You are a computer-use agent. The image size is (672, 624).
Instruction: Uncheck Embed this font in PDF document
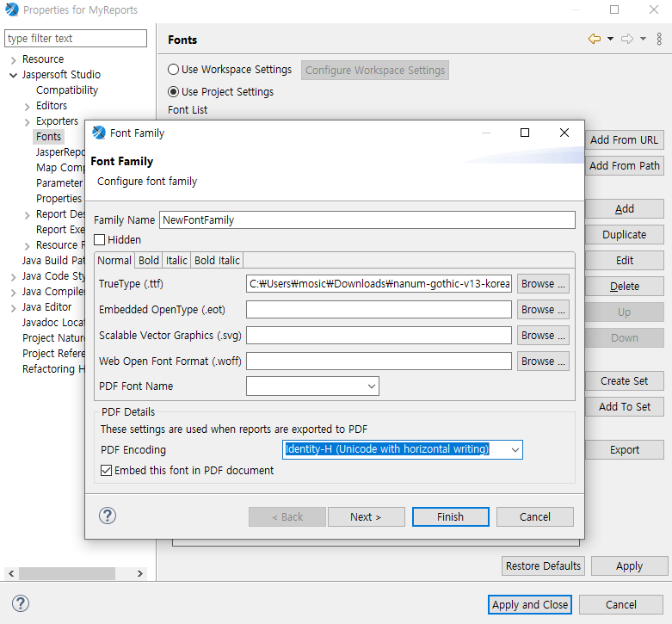(x=107, y=470)
